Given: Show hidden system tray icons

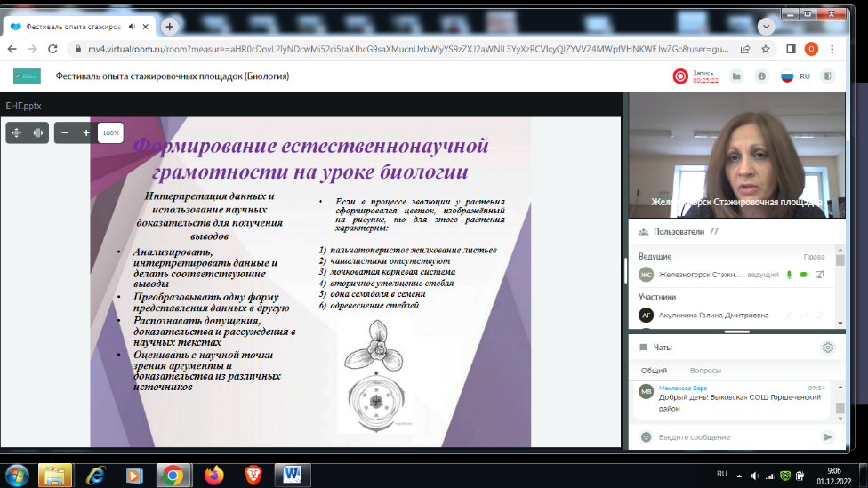Looking at the screenshot, I should 739,476.
